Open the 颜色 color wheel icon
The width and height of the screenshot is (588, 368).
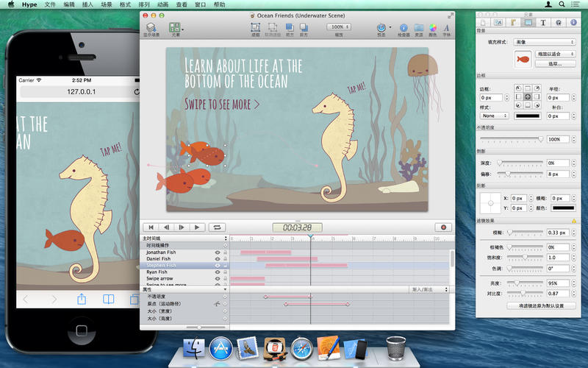point(432,27)
